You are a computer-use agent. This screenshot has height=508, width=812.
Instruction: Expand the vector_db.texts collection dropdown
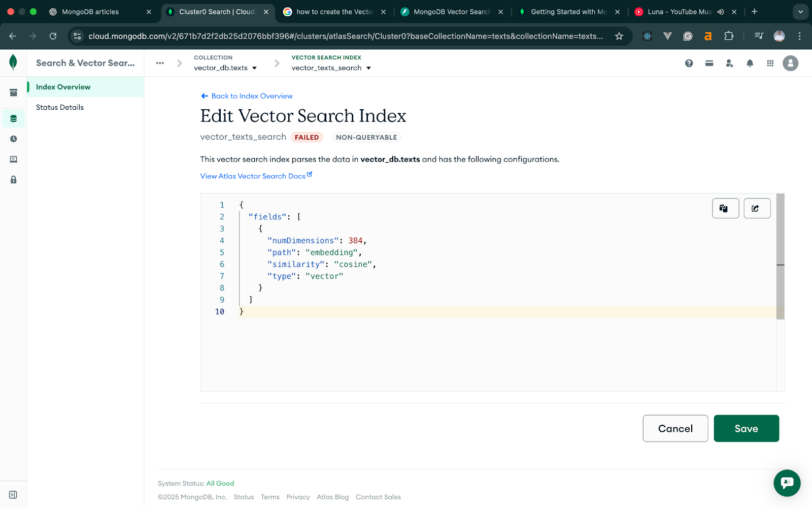point(255,68)
